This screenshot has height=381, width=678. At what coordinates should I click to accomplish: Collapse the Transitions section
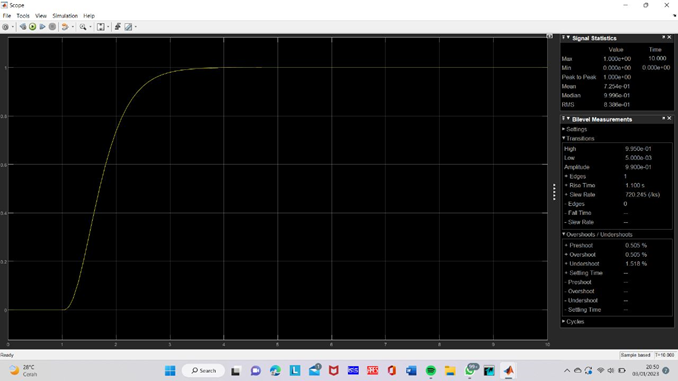pyautogui.click(x=578, y=138)
